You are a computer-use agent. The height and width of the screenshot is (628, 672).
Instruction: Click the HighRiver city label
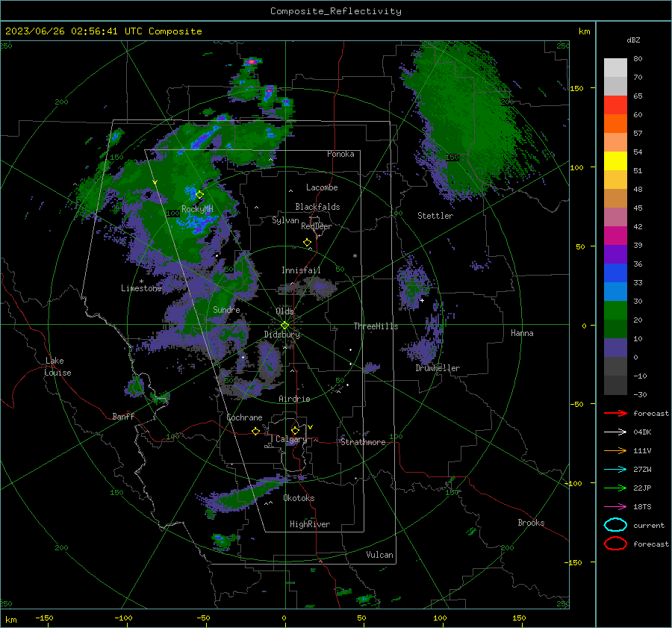(310, 524)
